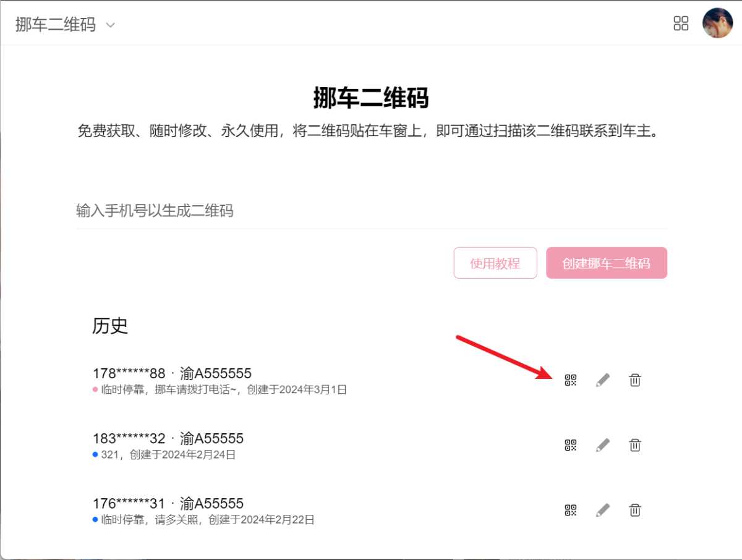The image size is (742, 560).
Task: Click the 历史 section heading
Action: pos(110,326)
